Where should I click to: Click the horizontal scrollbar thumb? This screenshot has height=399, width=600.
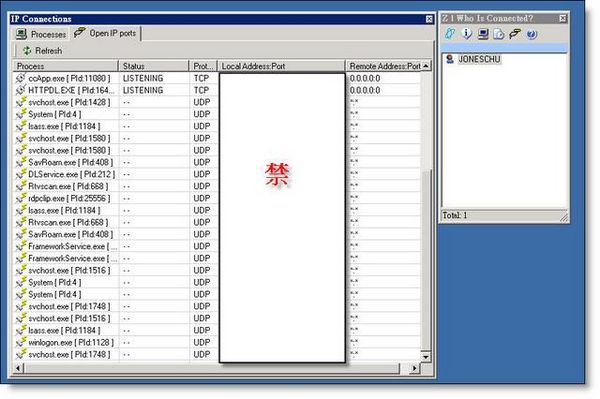(x=212, y=368)
